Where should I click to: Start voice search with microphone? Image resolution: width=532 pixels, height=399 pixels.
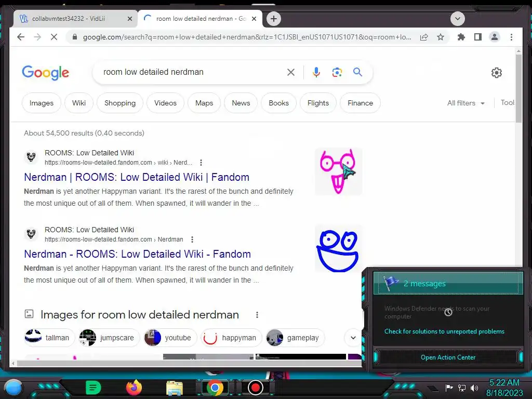click(316, 72)
